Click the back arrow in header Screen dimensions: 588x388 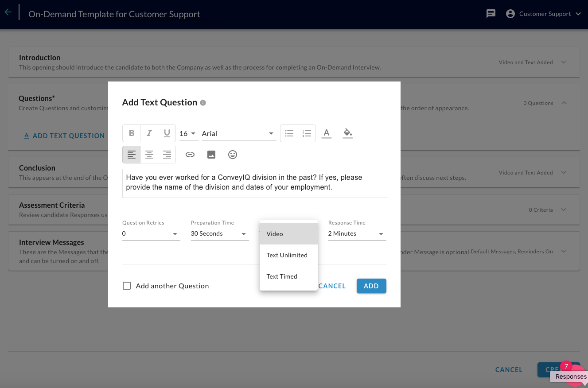(8, 12)
